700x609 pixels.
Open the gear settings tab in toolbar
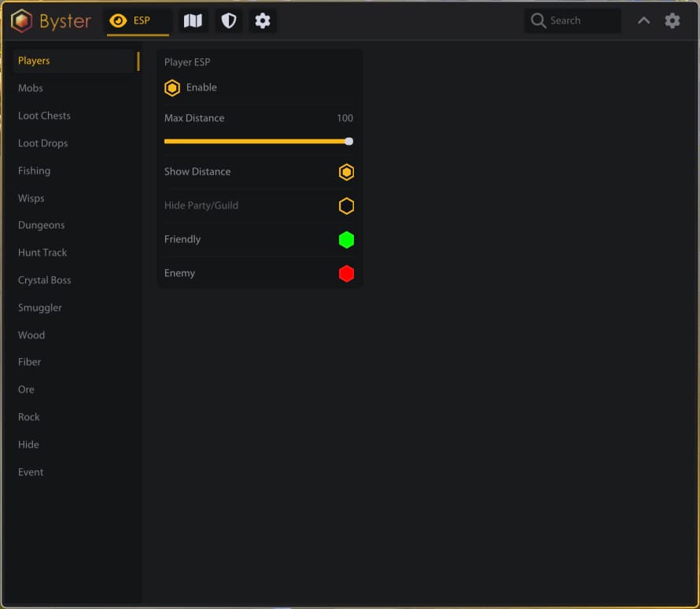pyautogui.click(x=263, y=20)
